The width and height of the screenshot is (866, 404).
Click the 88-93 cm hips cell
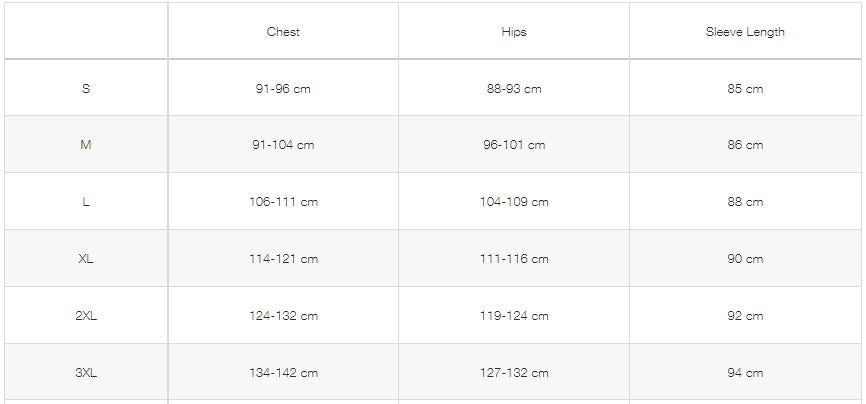tap(514, 89)
